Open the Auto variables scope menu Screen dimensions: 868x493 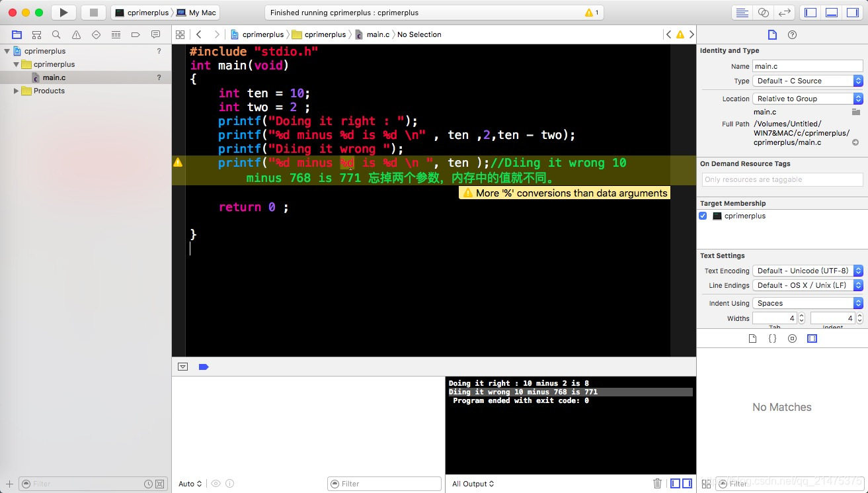(x=190, y=484)
